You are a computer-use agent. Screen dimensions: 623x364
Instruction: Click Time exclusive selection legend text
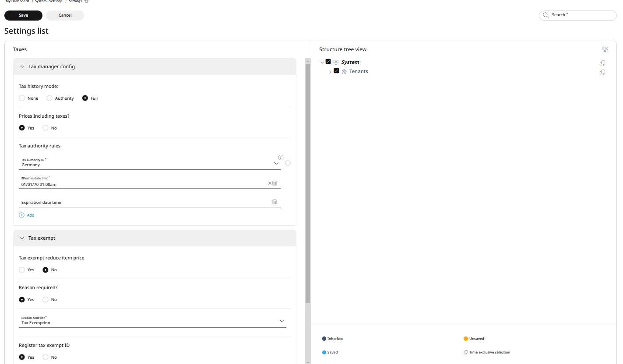489,352
